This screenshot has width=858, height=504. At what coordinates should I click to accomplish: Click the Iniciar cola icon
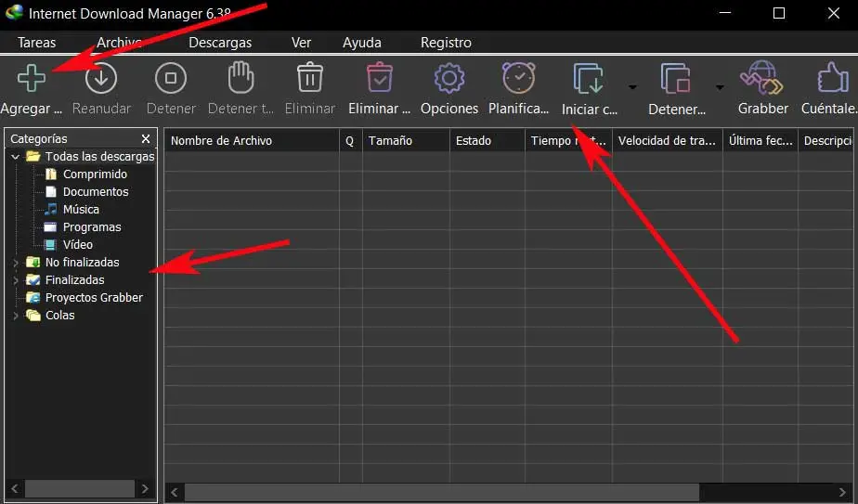588,78
